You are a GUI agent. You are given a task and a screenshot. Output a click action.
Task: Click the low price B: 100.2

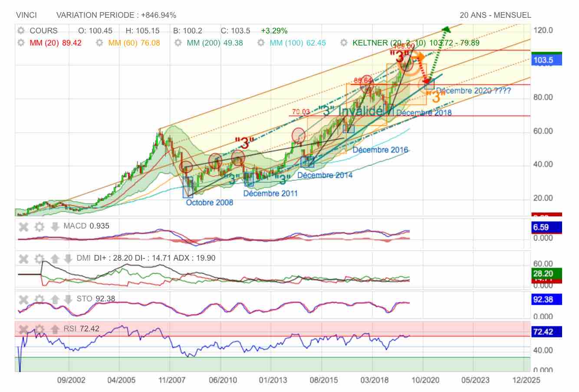[188, 31]
